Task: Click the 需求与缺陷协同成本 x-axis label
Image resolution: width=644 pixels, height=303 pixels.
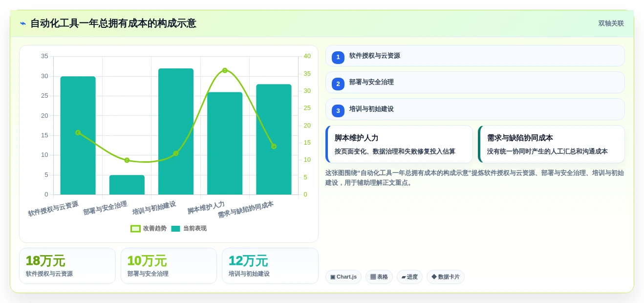Action: (246, 209)
